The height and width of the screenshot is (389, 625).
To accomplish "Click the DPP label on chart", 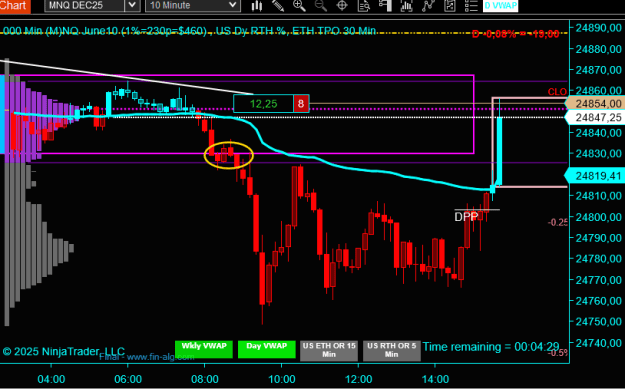I will pyautogui.click(x=466, y=217).
